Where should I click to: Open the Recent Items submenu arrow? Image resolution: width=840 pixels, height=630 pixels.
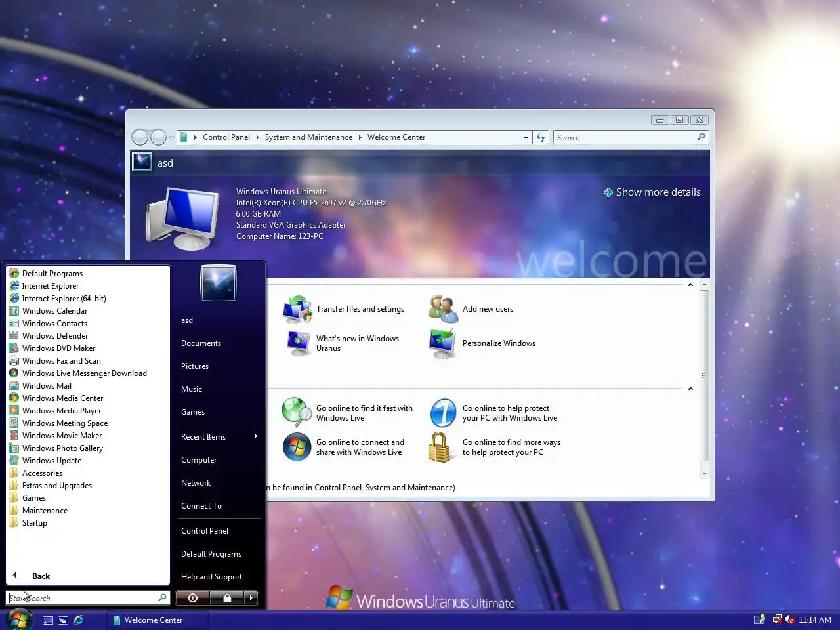click(255, 436)
